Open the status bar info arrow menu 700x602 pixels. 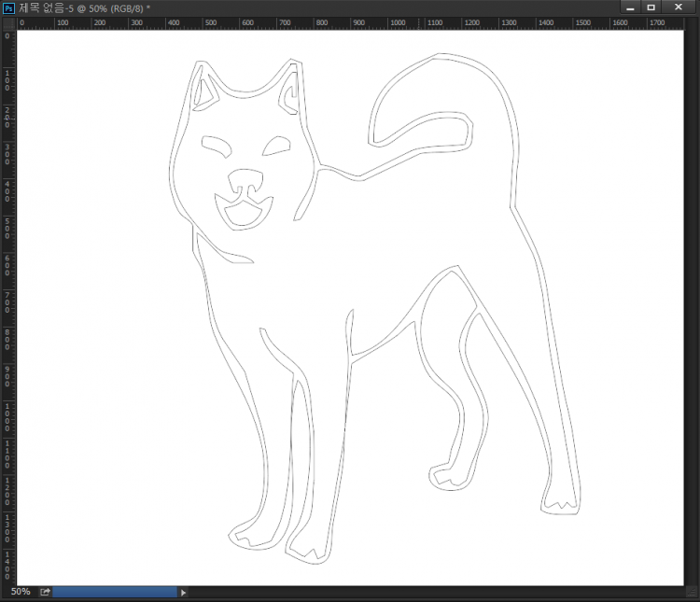183,592
